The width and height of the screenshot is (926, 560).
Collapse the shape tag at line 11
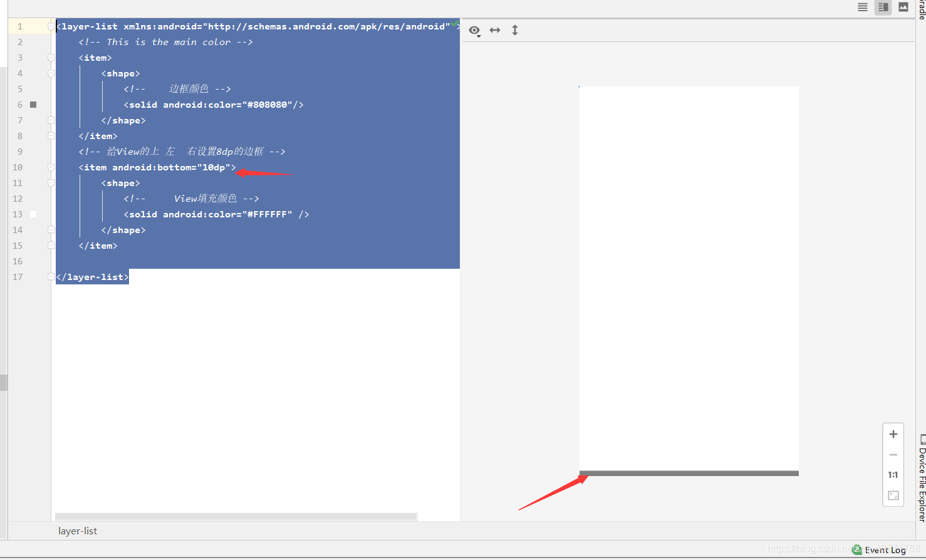[51, 183]
